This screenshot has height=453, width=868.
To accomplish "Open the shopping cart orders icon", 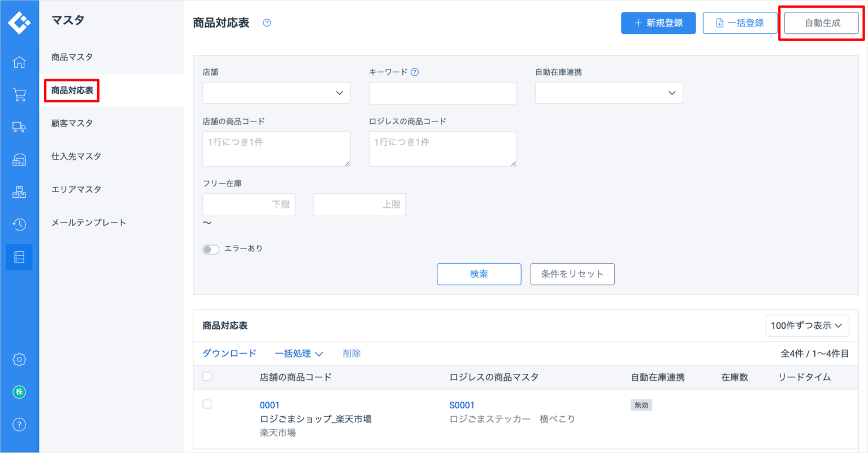I will pos(19,94).
